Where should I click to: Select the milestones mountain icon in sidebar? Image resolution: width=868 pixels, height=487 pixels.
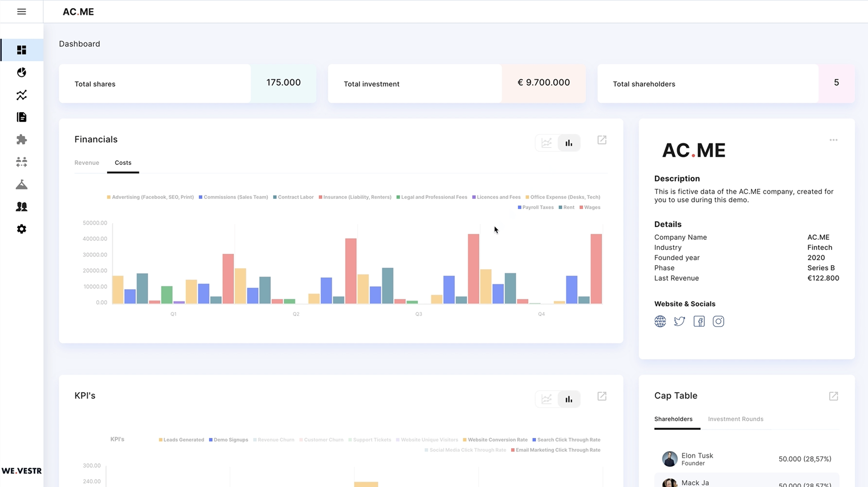(22, 184)
